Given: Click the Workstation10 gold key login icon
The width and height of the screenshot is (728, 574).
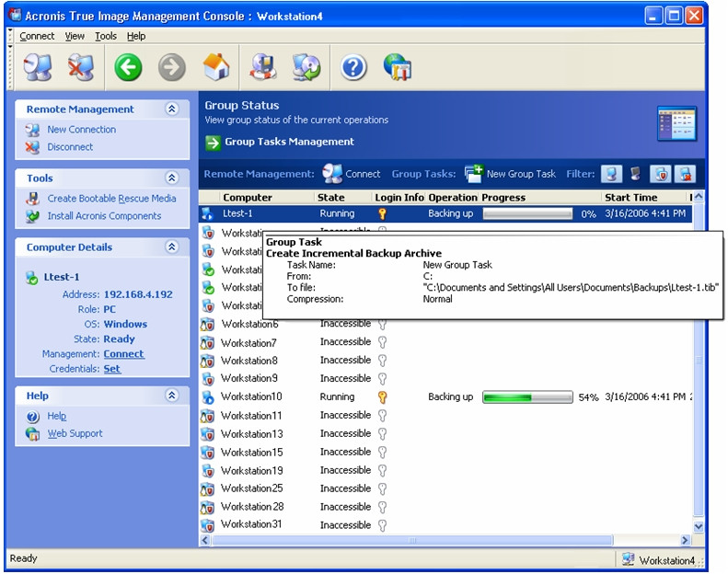Looking at the screenshot, I should 382,397.
